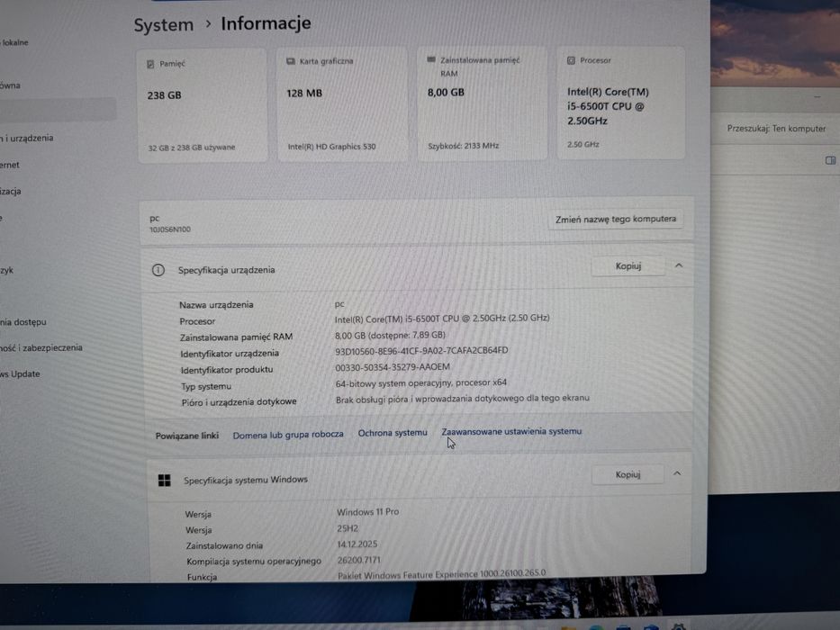Click Przeszukaj: Ten komputer search field
Viewport: 840px width, 630px height.
[x=776, y=129]
